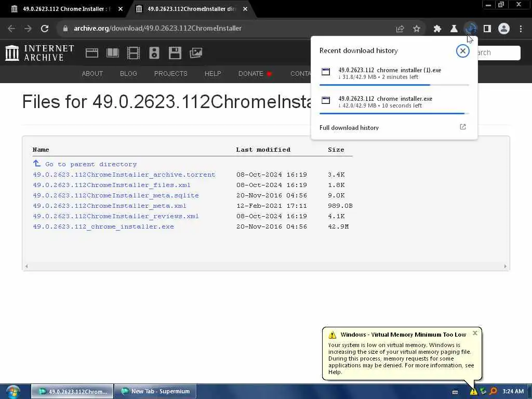
Task: Switch to the first Chrome Installer tab
Action: click(x=64, y=9)
